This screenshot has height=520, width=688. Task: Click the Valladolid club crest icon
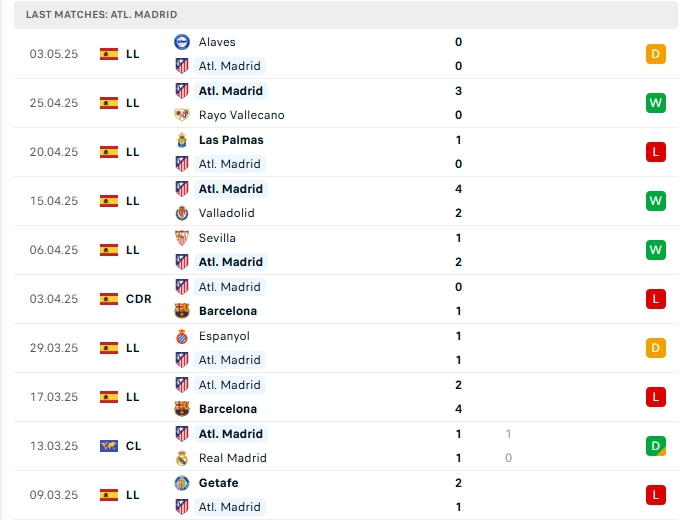tap(182, 213)
